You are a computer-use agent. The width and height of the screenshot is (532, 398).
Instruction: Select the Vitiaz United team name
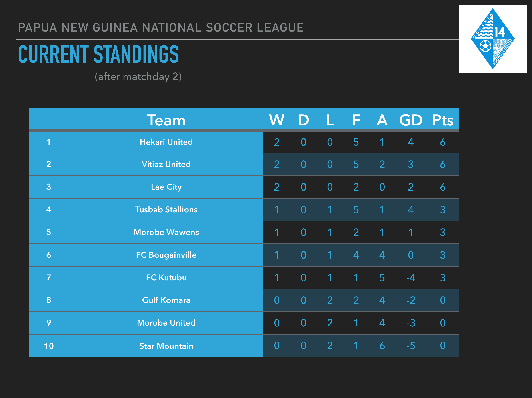point(166,164)
